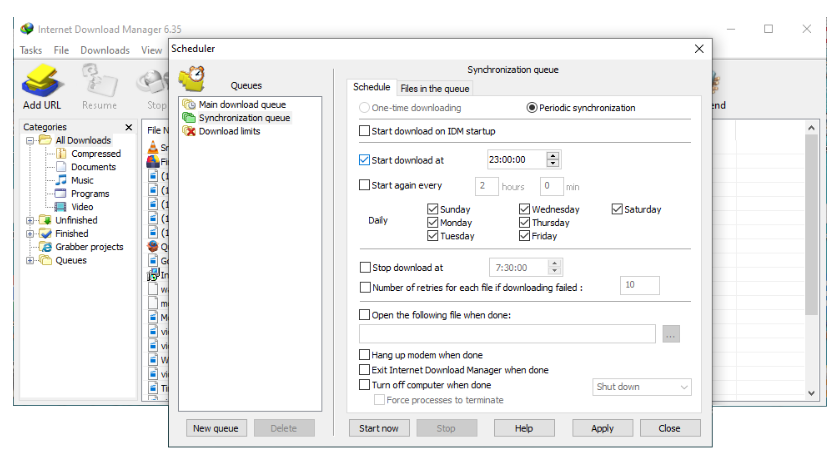Click the browse button beside file path field

tap(670, 334)
